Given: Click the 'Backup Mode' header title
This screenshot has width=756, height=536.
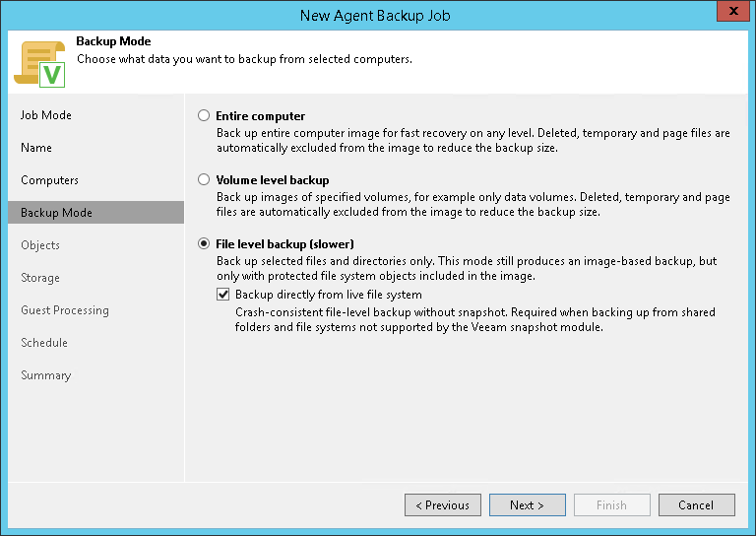Looking at the screenshot, I should point(113,41).
